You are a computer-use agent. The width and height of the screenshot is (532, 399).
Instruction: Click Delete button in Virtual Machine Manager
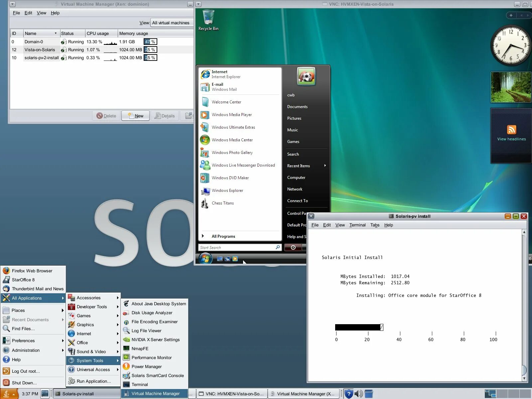tap(106, 116)
